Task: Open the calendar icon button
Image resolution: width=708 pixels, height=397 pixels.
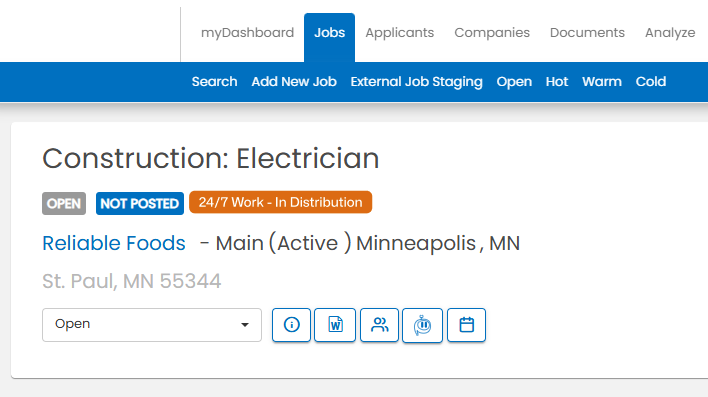Action: (466, 325)
